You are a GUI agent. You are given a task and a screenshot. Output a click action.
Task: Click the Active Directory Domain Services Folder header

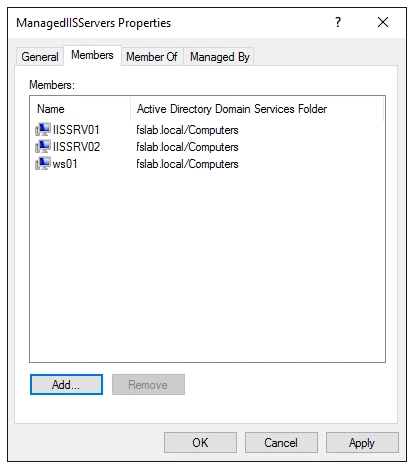point(257,109)
